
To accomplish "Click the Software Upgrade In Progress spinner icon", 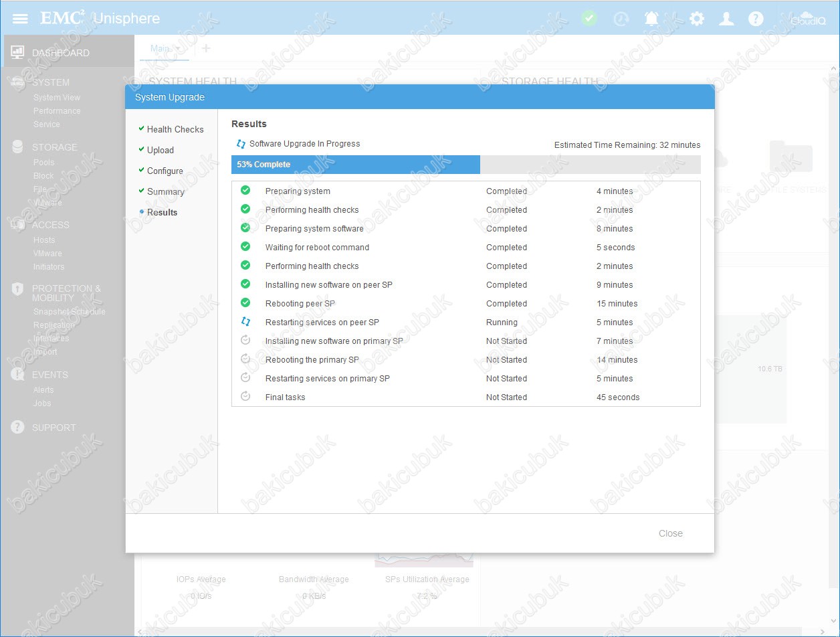I will [241, 144].
